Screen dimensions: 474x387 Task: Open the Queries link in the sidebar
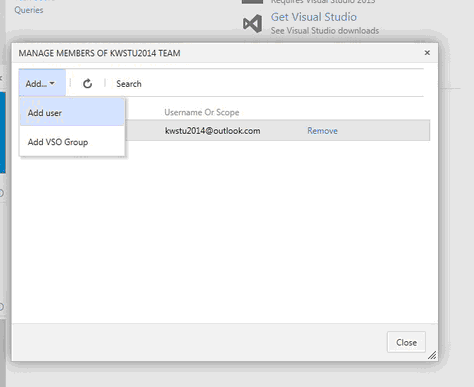(29, 10)
